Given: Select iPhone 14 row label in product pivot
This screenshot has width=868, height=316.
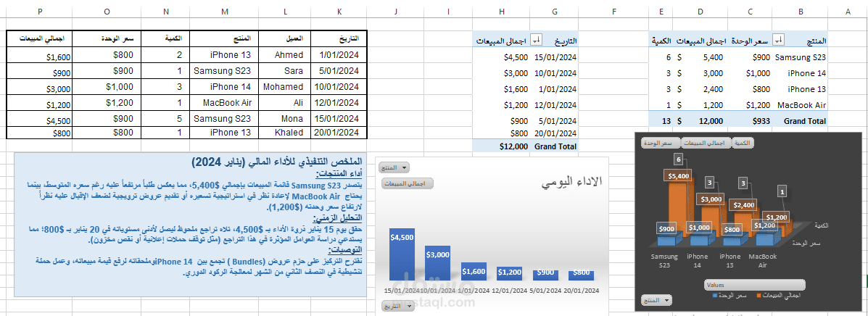Looking at the screenshot, I should pos(801,73).
